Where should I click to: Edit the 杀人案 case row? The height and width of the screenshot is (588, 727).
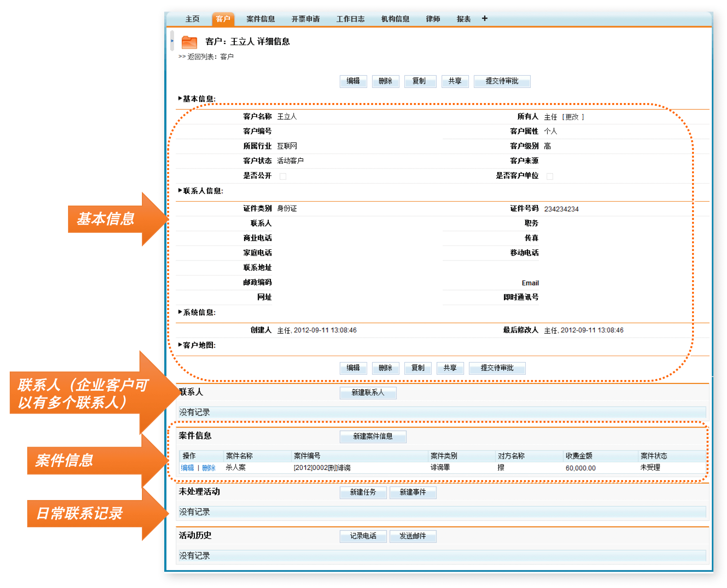pyautogui.click(x=188, y=468)
